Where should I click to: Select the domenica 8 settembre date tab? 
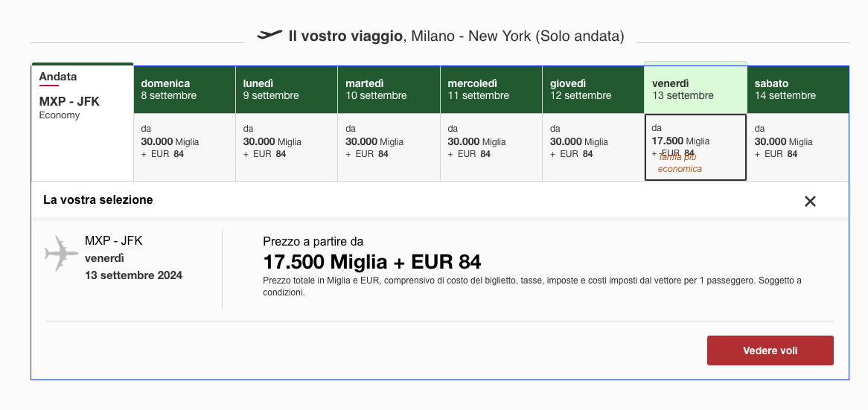coord(185,89)
